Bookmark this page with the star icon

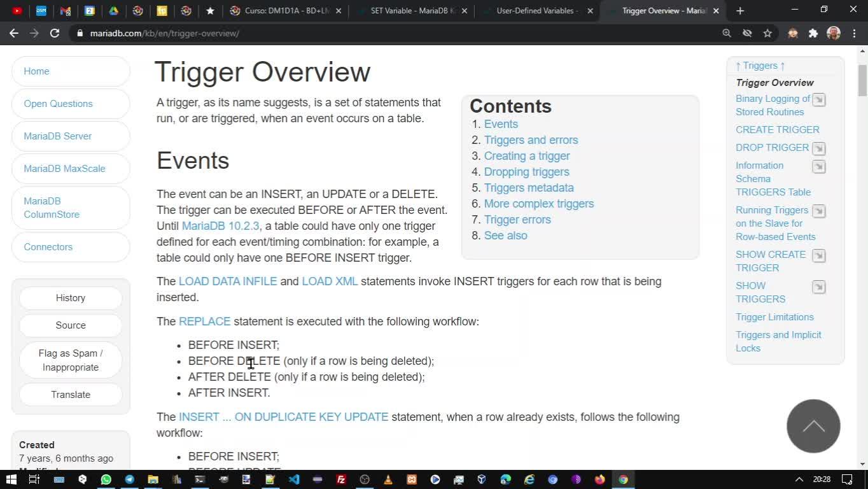point(767,33)
